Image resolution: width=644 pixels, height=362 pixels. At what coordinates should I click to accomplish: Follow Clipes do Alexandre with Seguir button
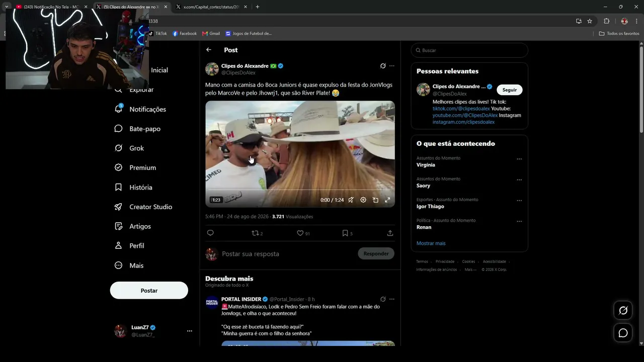(510, 89)
